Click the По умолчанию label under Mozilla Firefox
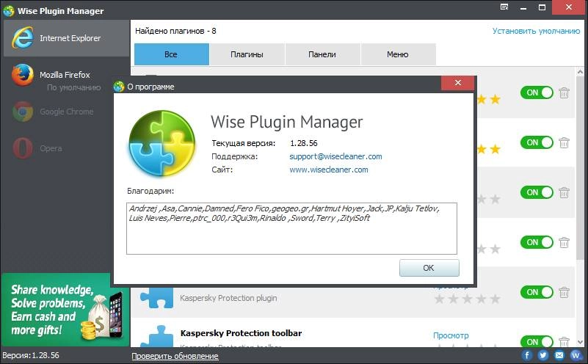Viewport: 588px width, 364px height. (x=74, y=87)
